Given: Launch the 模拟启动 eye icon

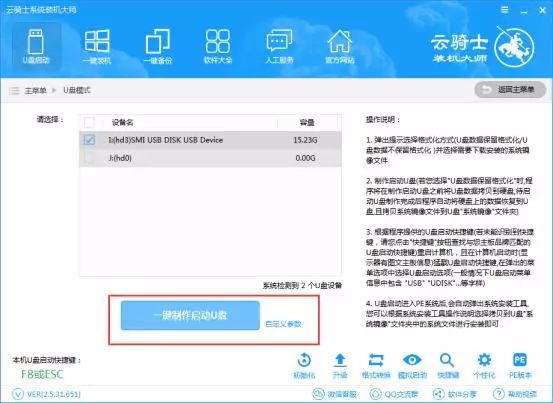Looking at the screenshot, I should [412, 366].
